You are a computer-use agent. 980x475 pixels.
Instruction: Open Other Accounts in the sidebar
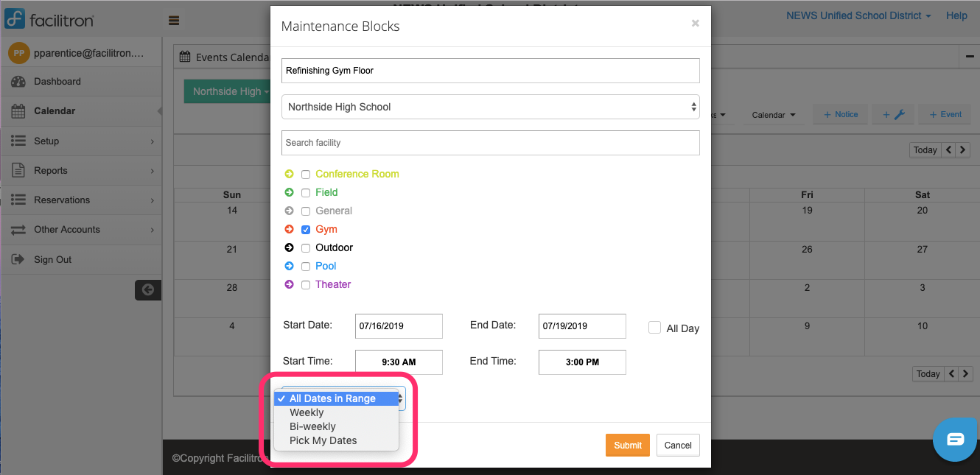(x=68, y=229)
